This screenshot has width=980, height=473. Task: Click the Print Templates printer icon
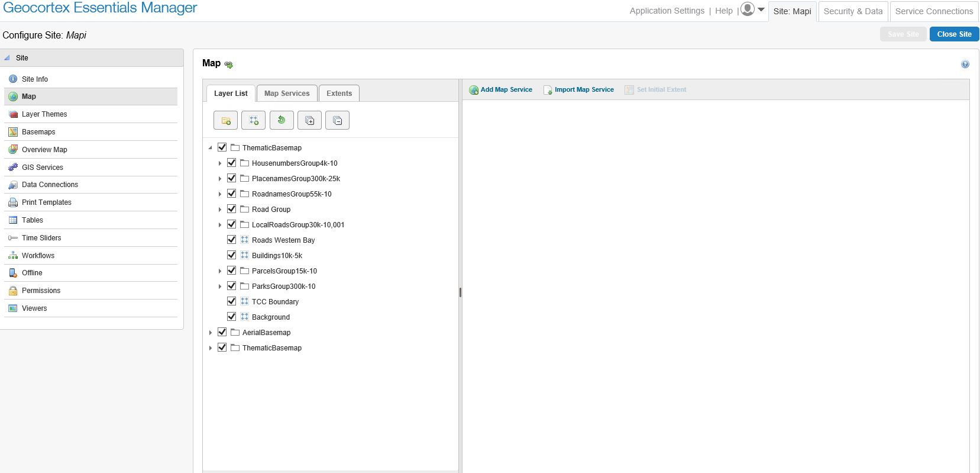(13, 202)
